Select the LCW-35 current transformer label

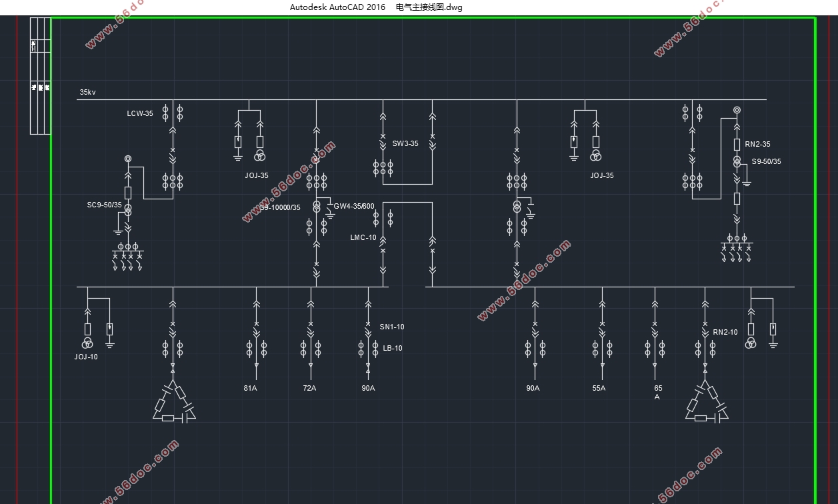point(140,113)
